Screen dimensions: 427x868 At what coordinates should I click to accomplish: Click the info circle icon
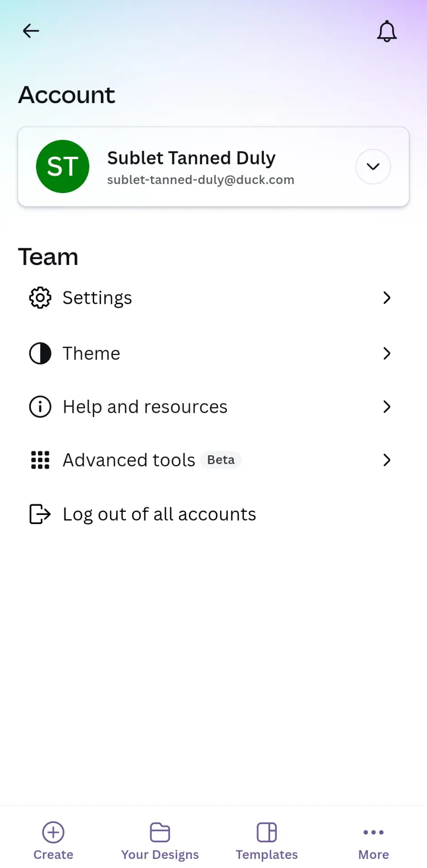point(40,406)
